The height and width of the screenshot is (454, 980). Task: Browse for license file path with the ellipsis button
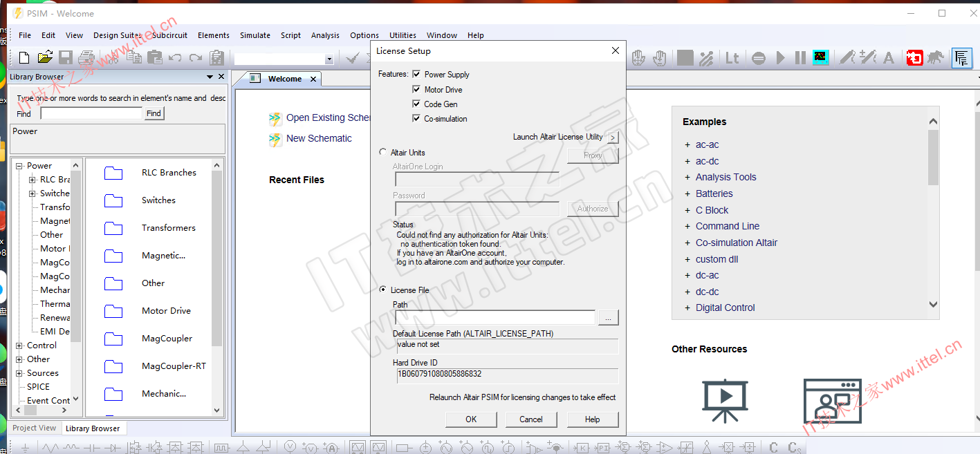[608, 318]
